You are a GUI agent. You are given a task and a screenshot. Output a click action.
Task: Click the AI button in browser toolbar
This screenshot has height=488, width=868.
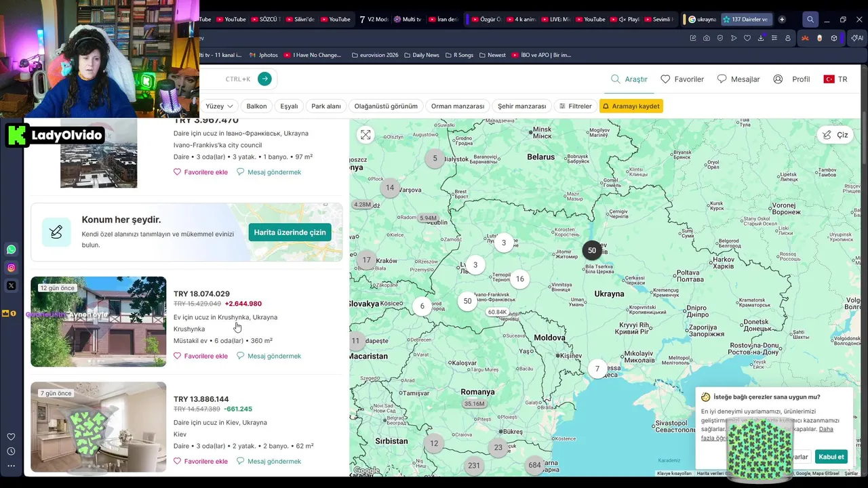coord(857,38)
